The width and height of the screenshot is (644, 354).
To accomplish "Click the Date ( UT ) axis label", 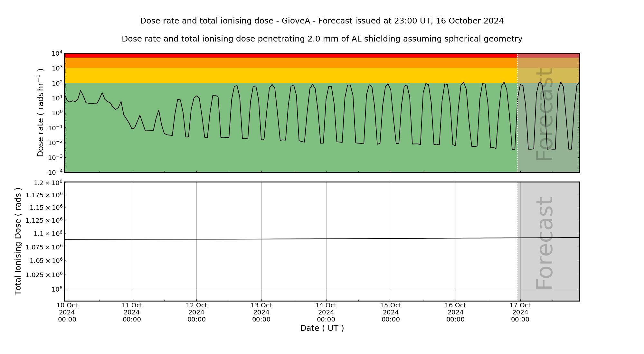I will pos(322,328).
